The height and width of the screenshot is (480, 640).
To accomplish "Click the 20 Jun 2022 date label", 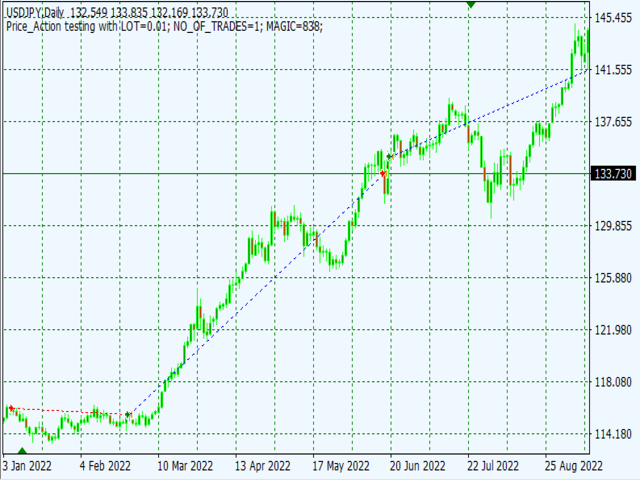I will click(418, 466).
